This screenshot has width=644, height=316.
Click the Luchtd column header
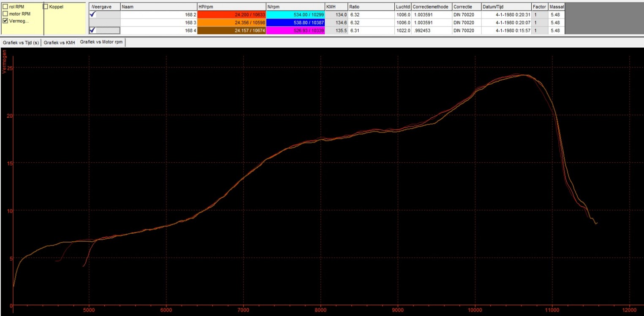tap(403, 7)
